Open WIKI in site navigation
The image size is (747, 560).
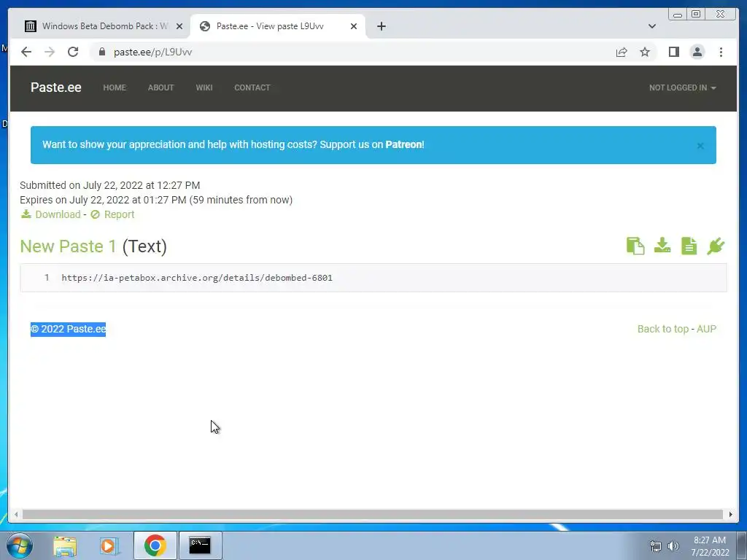click(x=204, y=87)
